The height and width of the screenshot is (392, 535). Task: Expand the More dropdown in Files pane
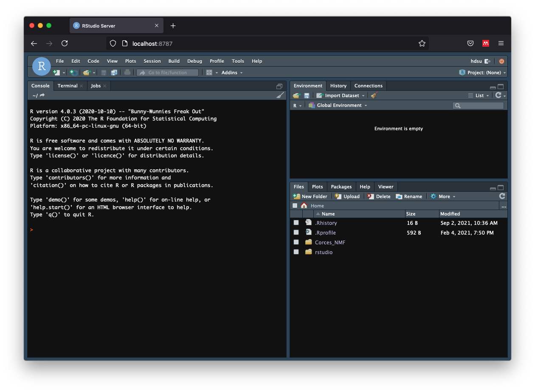[443, 196]
